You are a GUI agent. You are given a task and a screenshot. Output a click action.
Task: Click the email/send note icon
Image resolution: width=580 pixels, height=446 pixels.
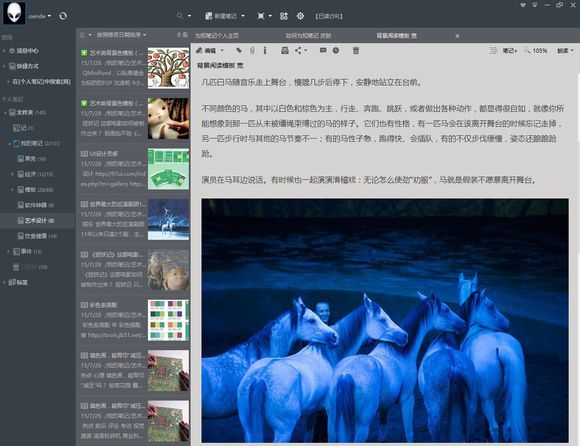(284, 50)
